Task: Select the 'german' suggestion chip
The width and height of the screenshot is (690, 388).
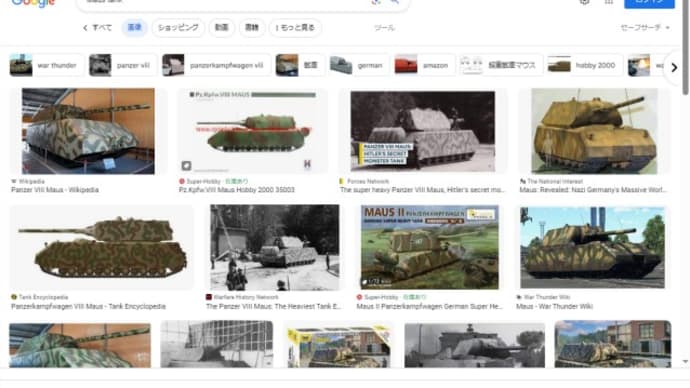Action: (359, 66)
